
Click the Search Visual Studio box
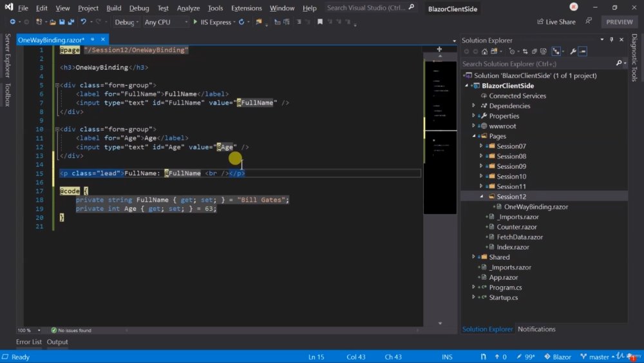(370, 7)
